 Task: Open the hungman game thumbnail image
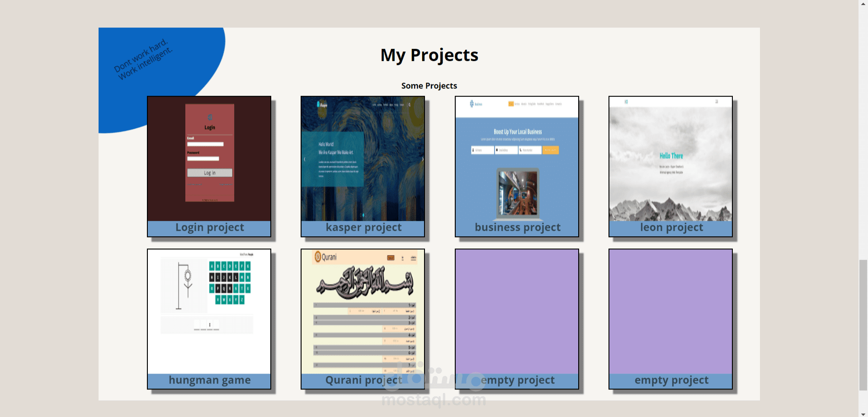[209, 311]
